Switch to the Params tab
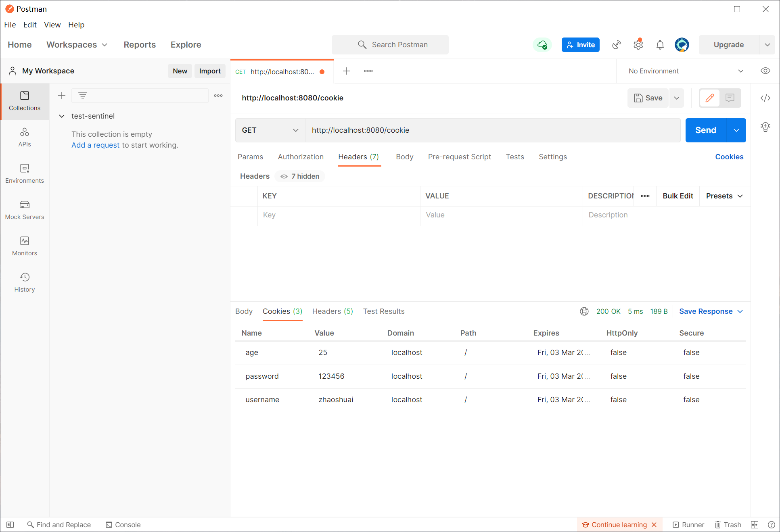Viewport: 780px width, 532px height. coord(250,157)
